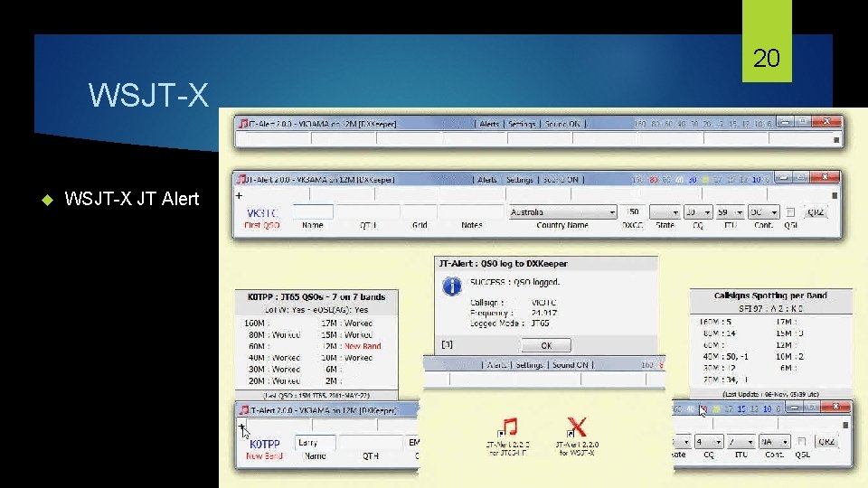Toggle Sound ON in the VK3TC window

point(561,180)
